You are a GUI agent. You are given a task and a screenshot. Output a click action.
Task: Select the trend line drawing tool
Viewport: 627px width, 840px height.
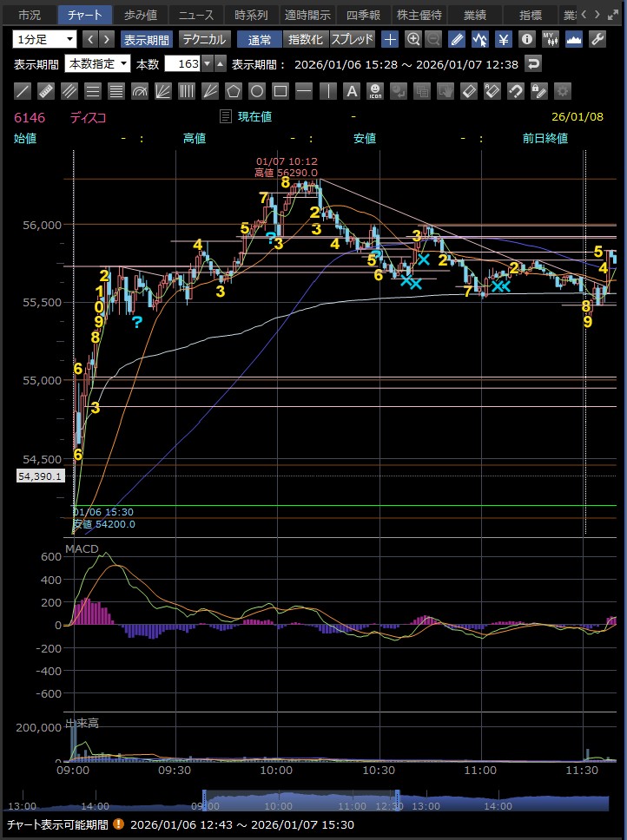point(23,91)
